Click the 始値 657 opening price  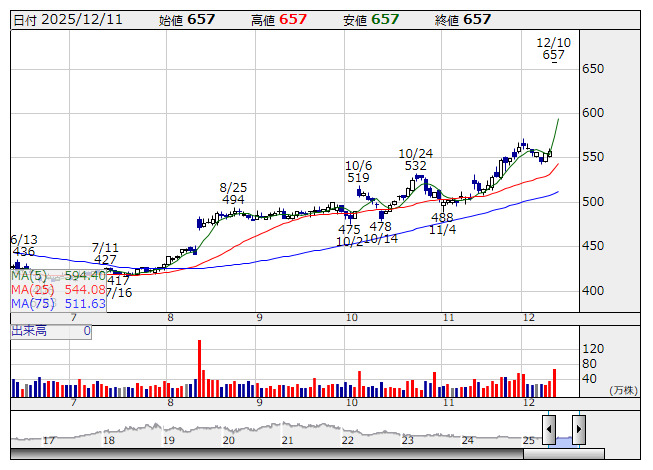[x=187, y=20]
